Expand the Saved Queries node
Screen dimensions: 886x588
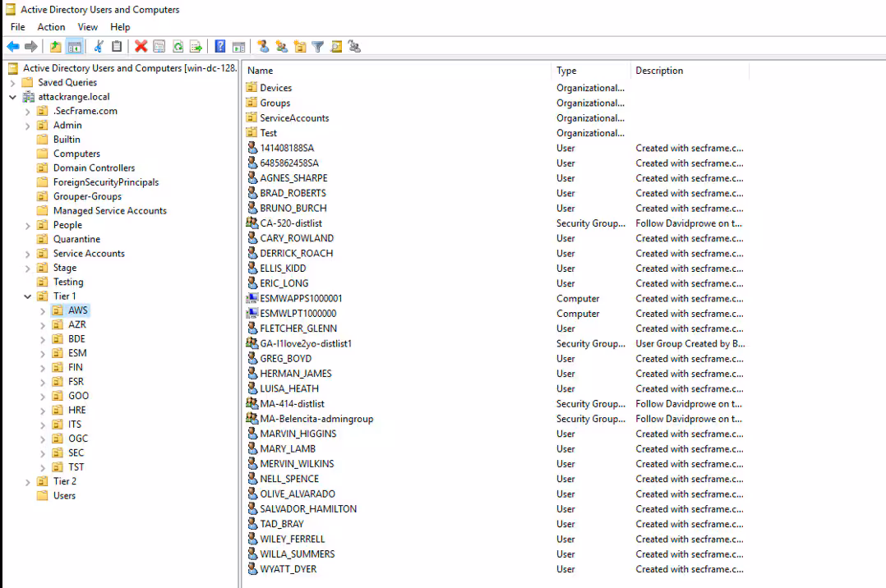tap(12, 83)
